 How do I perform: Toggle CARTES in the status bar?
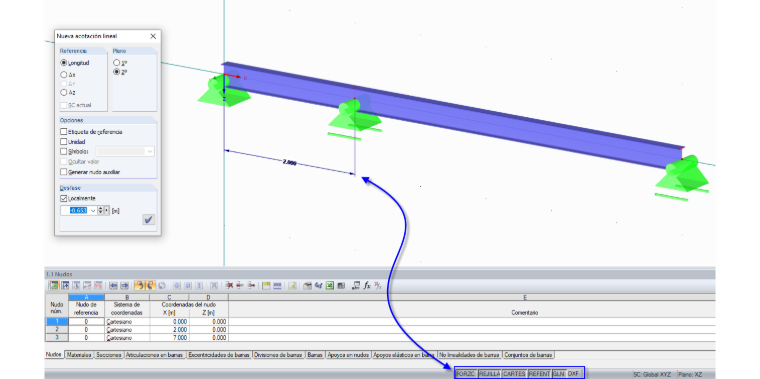click(x=514, y=374)
